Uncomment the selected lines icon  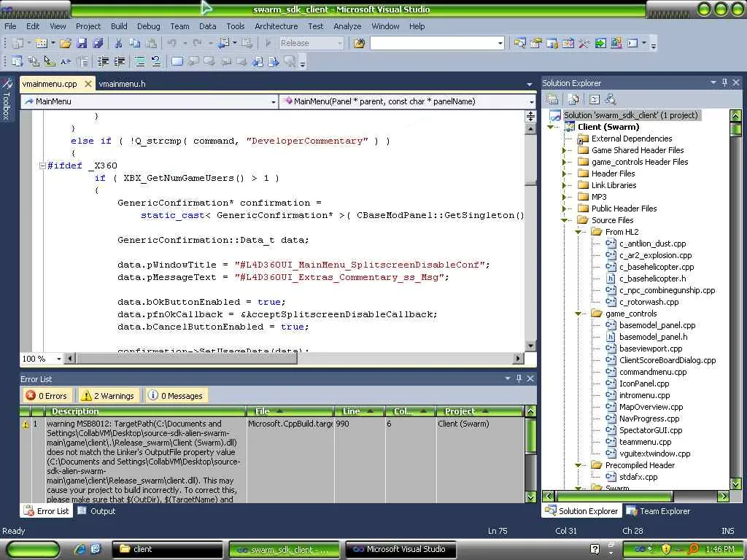pyautogui.click(x=156, y=61)
